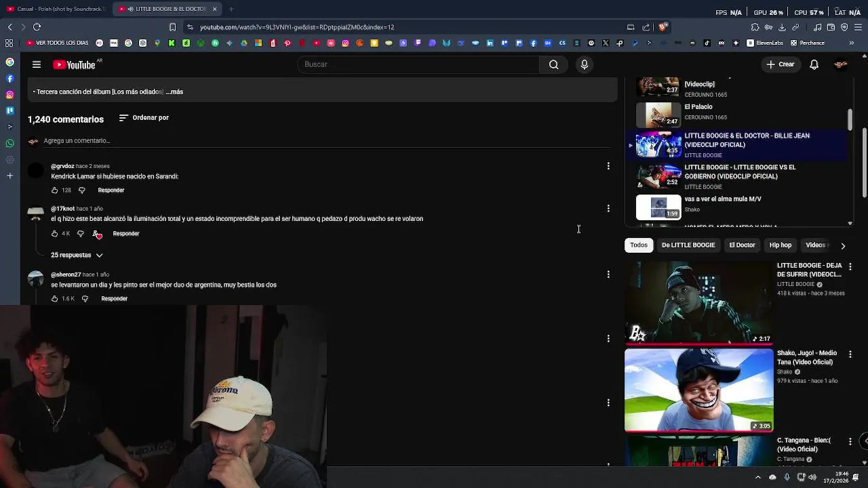
Task: Open WhatsApp in the browser sidebar
Action: click(9, 144)
